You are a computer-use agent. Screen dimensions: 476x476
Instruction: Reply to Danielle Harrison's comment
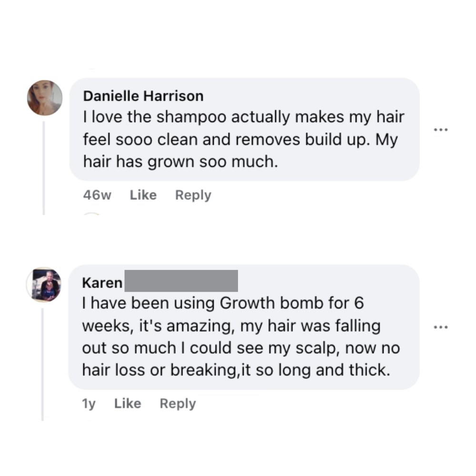tap(193, 195)
